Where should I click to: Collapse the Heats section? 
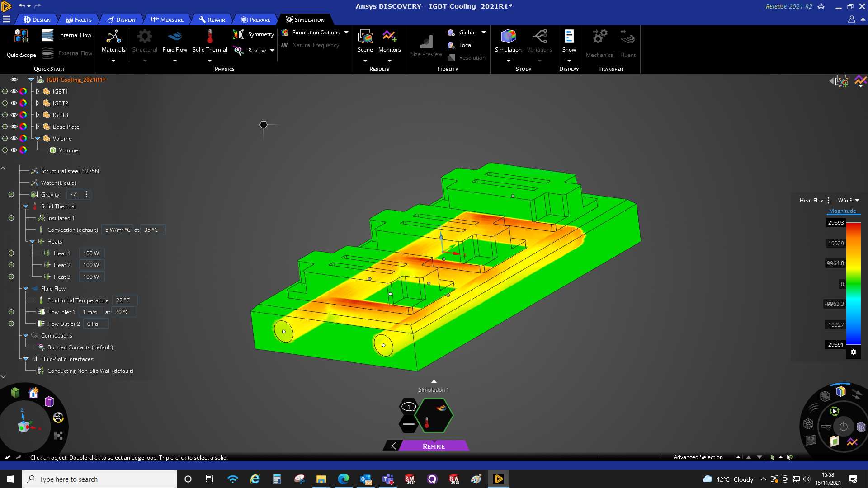[x=32, y=241]
